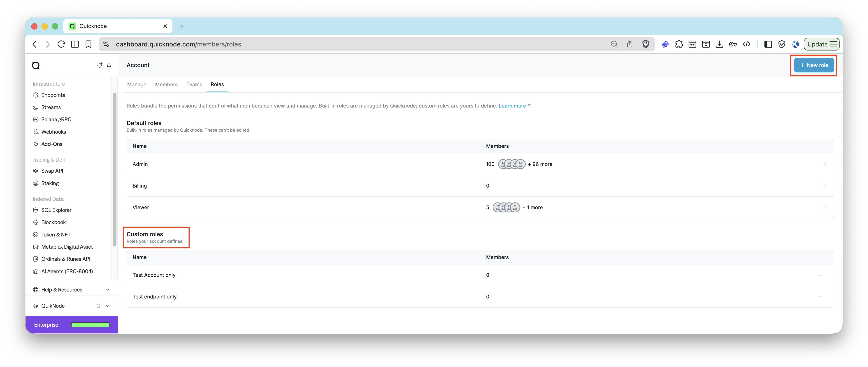The image size is (868, 367).
Task: Expand QuikNode account chevron
Action: [107, 306]
